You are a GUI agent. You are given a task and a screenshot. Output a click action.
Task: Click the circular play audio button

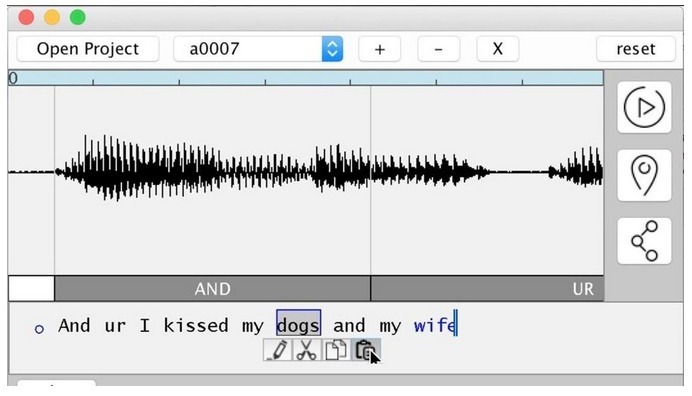[x=644, y=107]
